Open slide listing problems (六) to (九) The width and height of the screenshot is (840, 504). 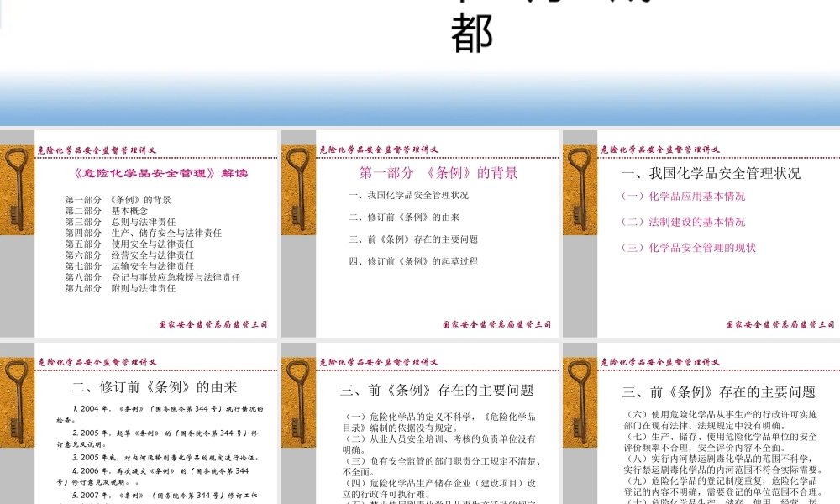[x=701, y=423]
